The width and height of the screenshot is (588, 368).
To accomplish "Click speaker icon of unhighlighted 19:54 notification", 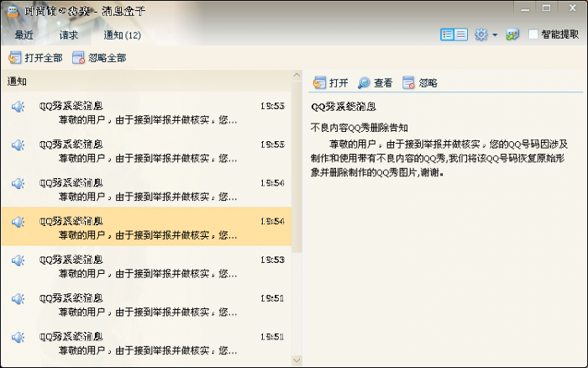I will coord(18,183).
